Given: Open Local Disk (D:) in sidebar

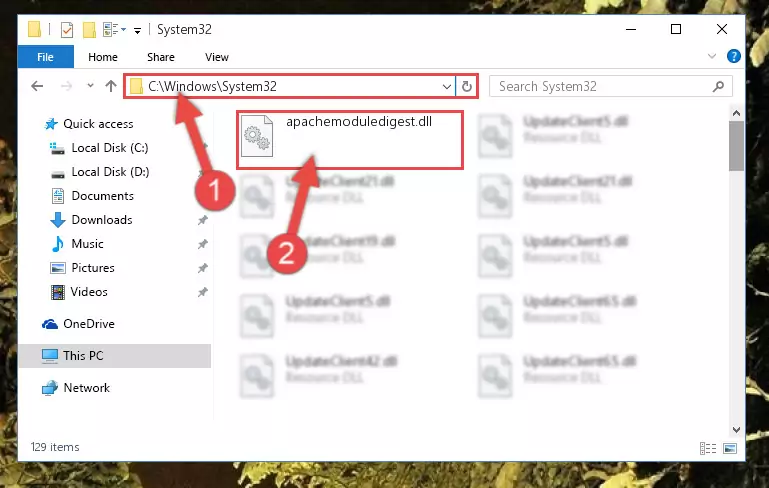Looking at the screenshot, I should click(x=110, y=172).
